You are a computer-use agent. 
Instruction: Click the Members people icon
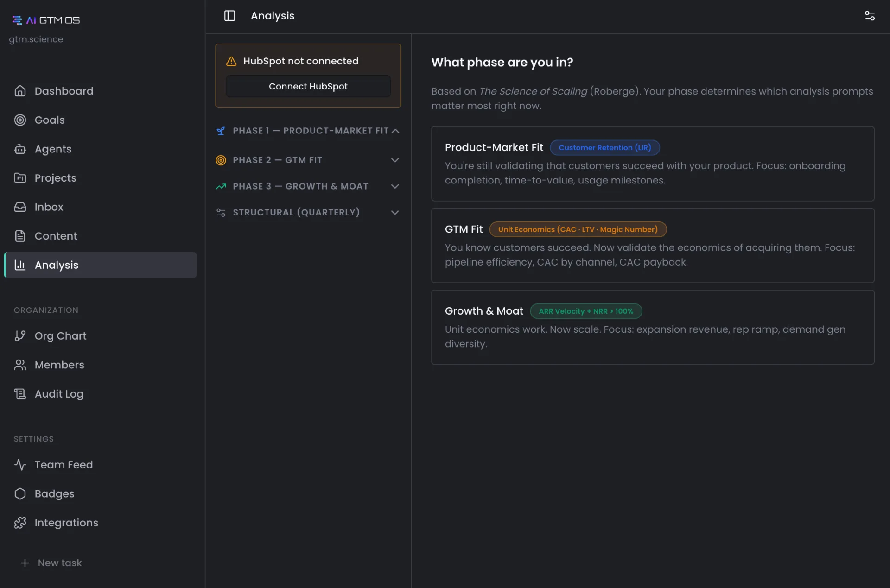point(20,365)
